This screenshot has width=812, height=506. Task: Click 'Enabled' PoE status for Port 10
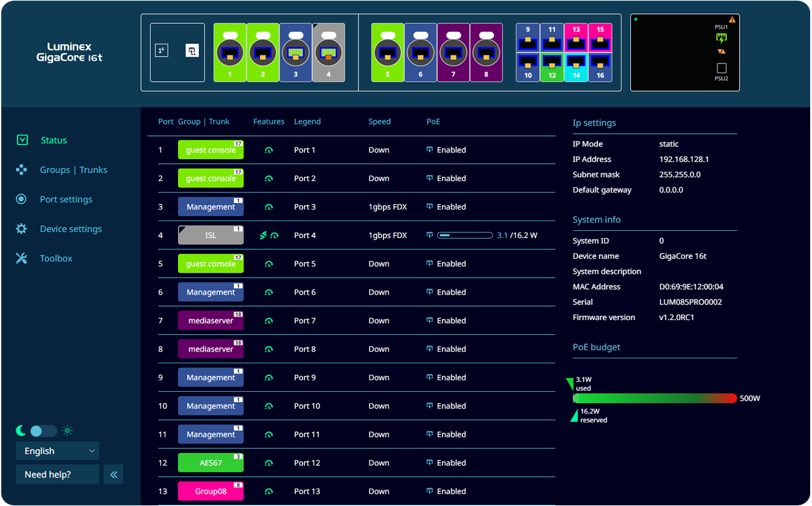pyautogui.click(x=452, y=406)
